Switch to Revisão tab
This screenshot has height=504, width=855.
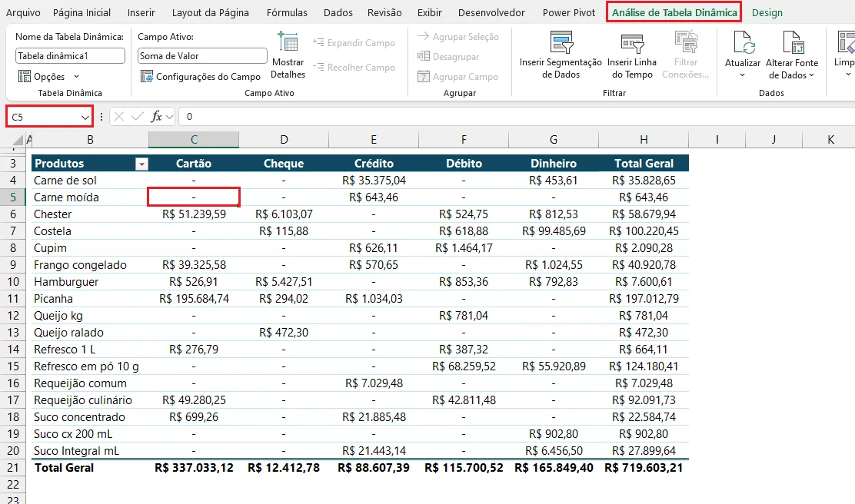pyautogui.click(x=384, y=12)
